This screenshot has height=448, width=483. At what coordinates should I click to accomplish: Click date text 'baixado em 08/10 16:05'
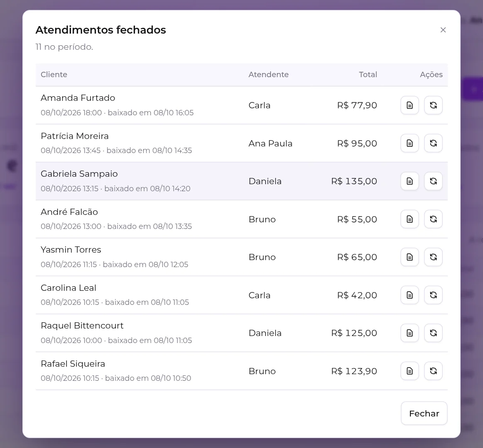[151, 113]
